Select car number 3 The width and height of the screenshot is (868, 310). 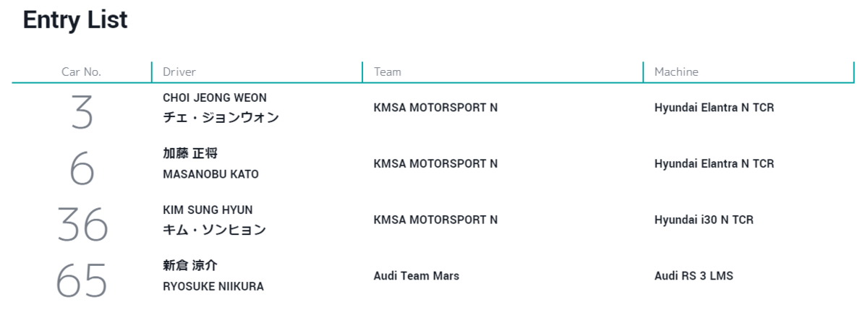[82, 113]
